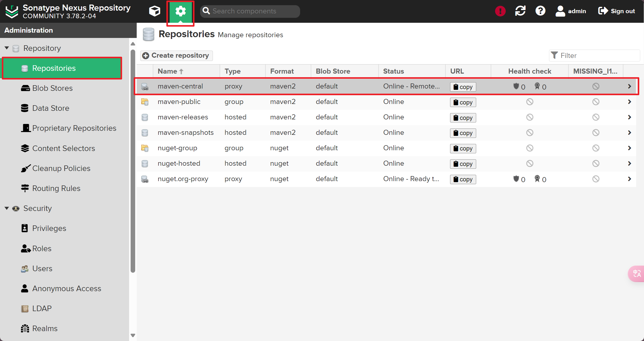Click nuget.org-proxy health check ribbon icon
Screen dimensions: 644x341
(x=537, y=179)
